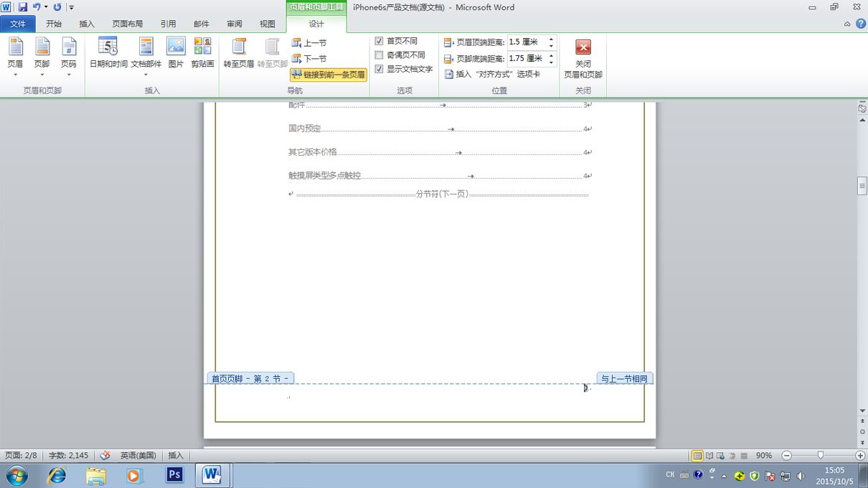Switch to the 页面布局 tab
868x488 pixels.
[x=128, y=24]
